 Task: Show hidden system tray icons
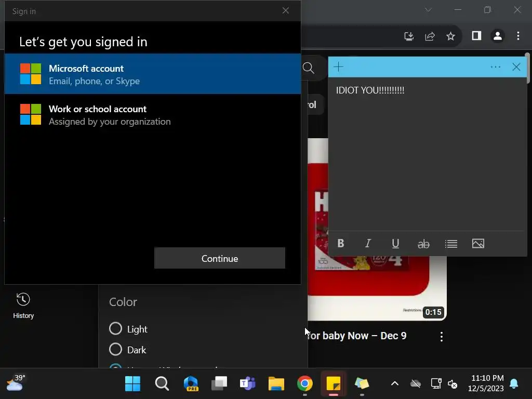[395, 384]
